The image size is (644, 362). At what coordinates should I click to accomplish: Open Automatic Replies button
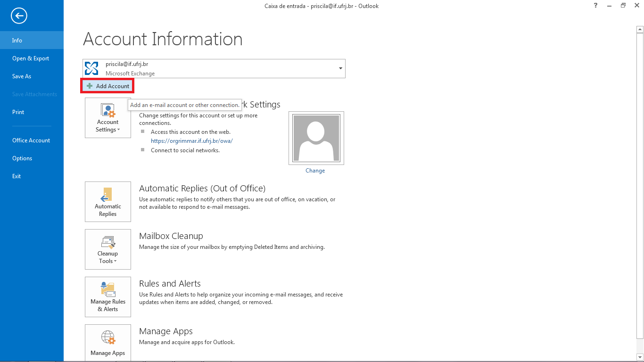(108, 202)
